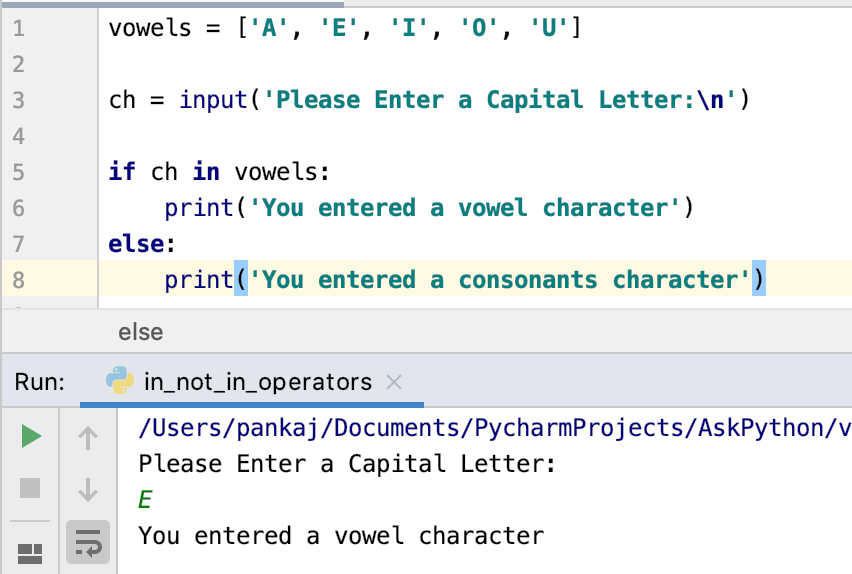
Task: Click the 'else' breadcrumb below the editor
Action: point(141,332)
